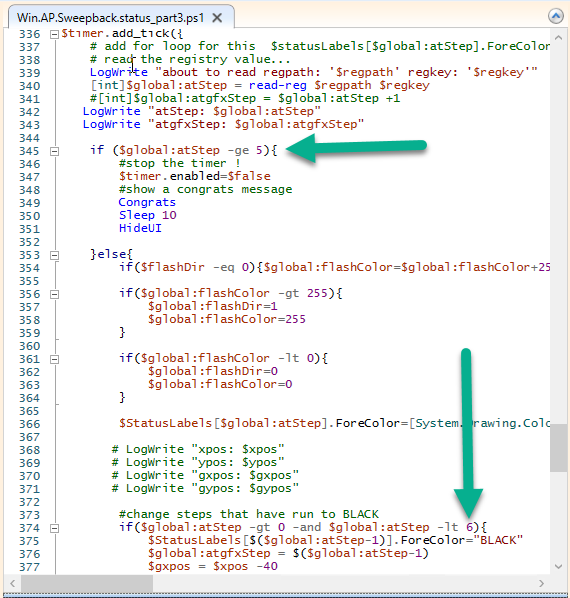Screen dimensions: 570x598
Task: Click the 'read-reg' command on line 340
Action: (278, 85)
